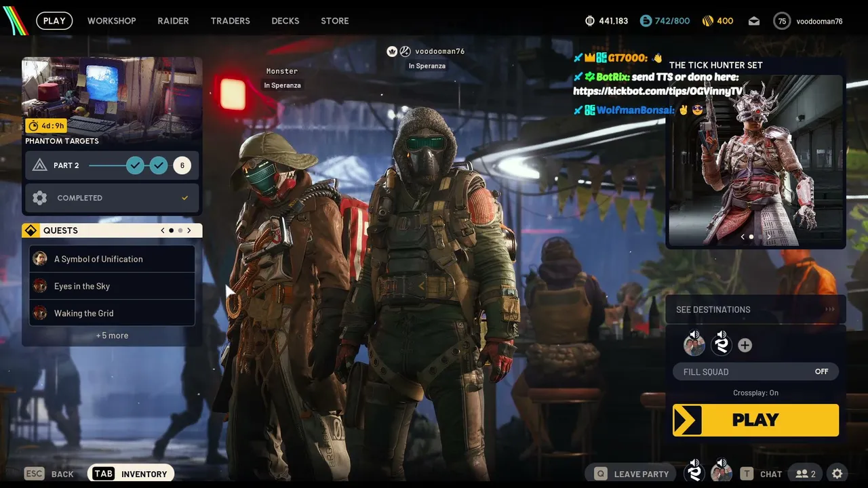Image resolution: width=868 pixels, height=488 pixels.
Task: Click LEAVE PARTY button
Action: (631, 474)
